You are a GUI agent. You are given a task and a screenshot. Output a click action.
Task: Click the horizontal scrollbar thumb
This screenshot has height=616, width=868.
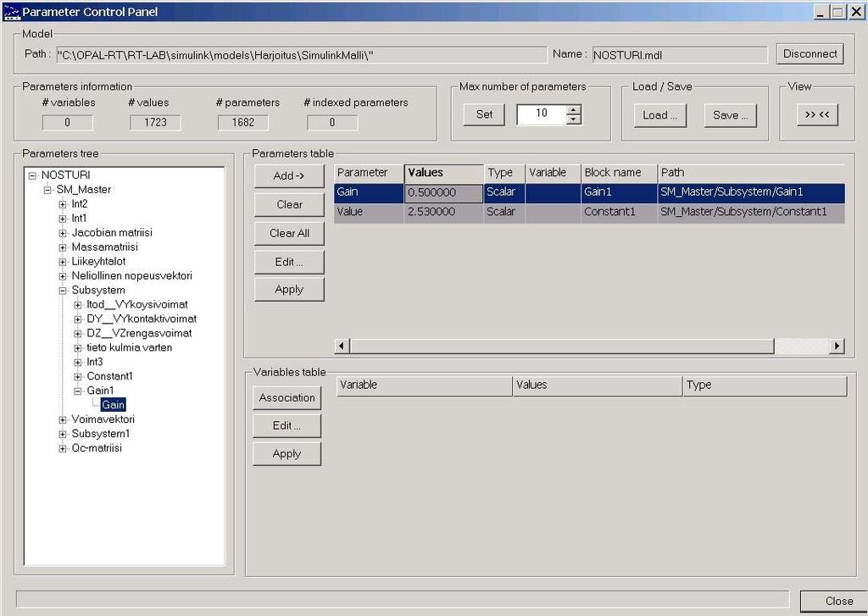[x=561, y=346]
